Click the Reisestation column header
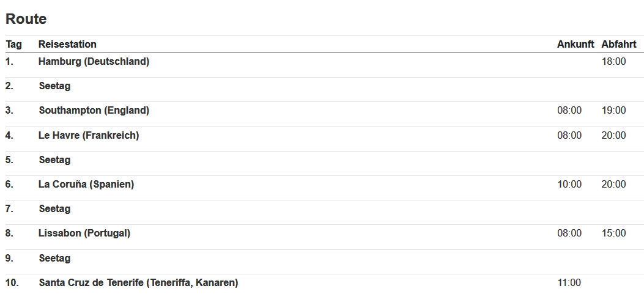Viewport: 644px width, 308px height. (67, 44)
